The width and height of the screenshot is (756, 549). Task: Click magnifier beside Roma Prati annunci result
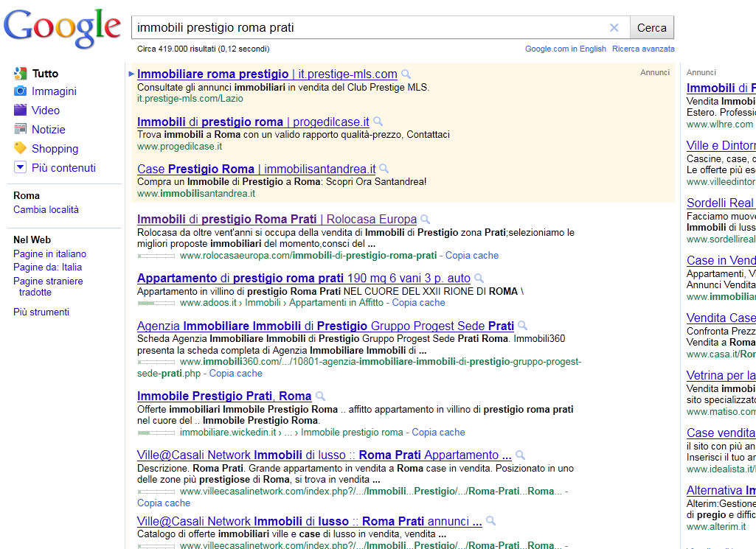point(490,521)
